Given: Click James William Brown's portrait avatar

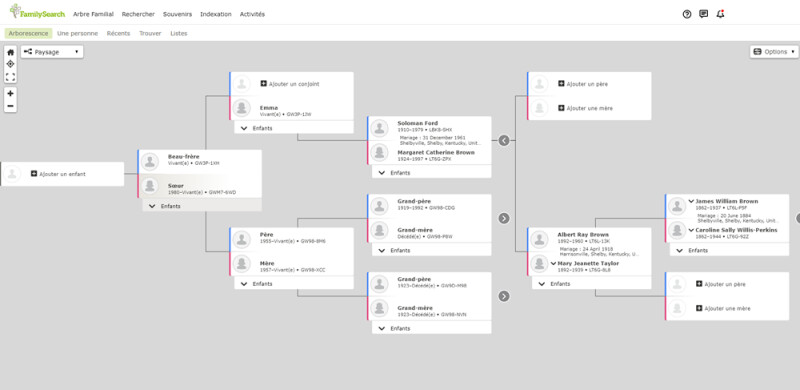Looking at the screenshot, I should click(x=677, y=206).
